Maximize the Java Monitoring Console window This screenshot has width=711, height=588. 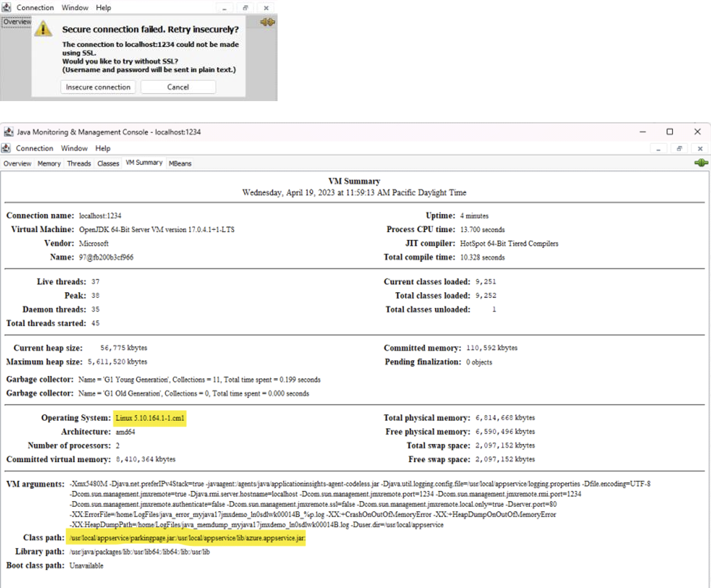(670, 132)
